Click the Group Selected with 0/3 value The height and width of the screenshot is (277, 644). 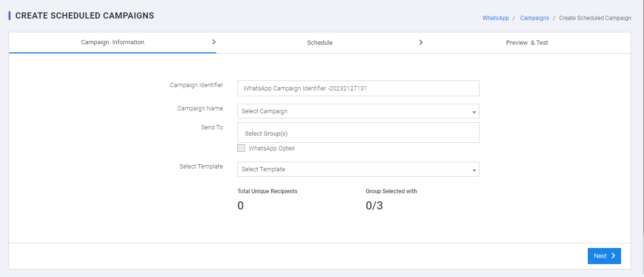[x=374, y=206]
